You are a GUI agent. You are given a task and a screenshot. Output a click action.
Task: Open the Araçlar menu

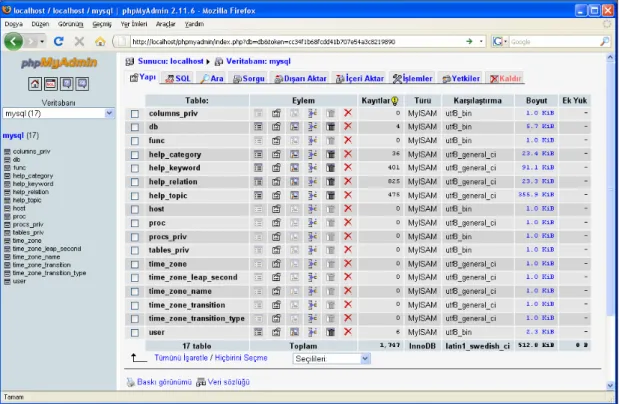(x=165, y=24)
